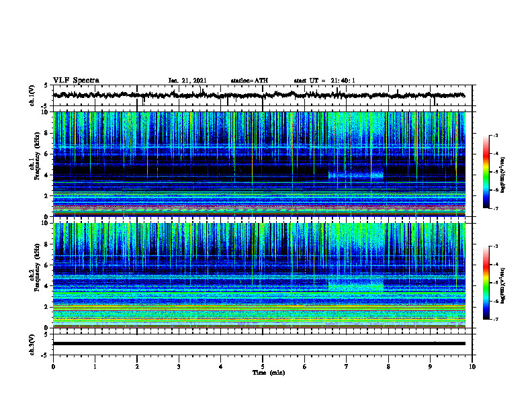
Task: Click time axis tick label "5"
Action: coord(263,367)
